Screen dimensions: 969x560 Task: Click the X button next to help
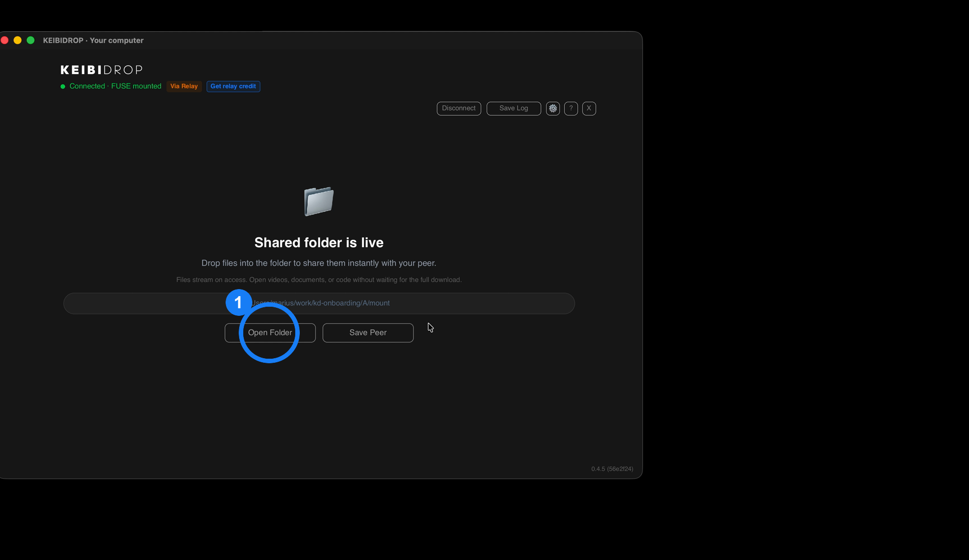pyautogui.click(x=589, y=108)
